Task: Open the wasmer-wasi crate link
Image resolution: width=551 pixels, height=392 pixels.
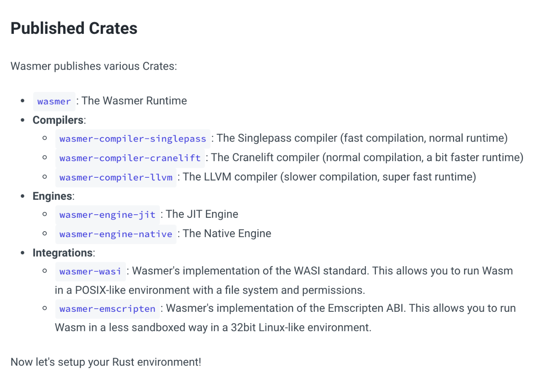Action: [90, 271]
